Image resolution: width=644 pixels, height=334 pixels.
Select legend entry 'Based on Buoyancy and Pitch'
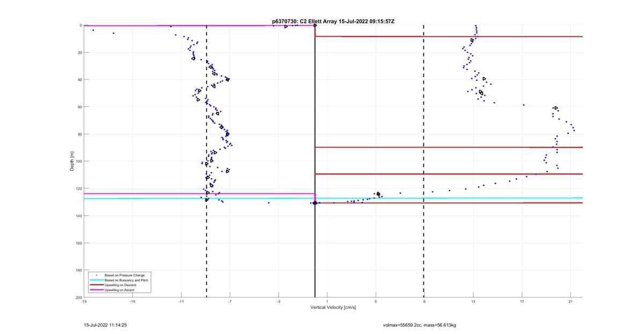click(126, 280)
